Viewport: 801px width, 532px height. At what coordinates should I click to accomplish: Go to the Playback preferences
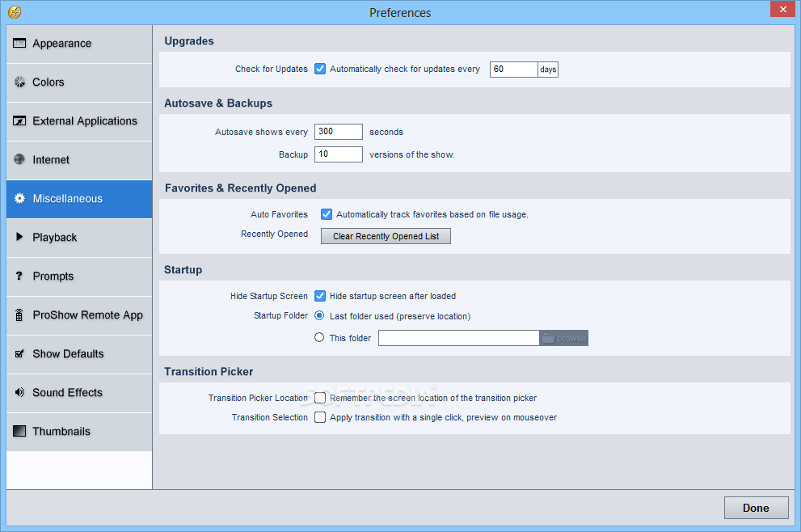79,239
